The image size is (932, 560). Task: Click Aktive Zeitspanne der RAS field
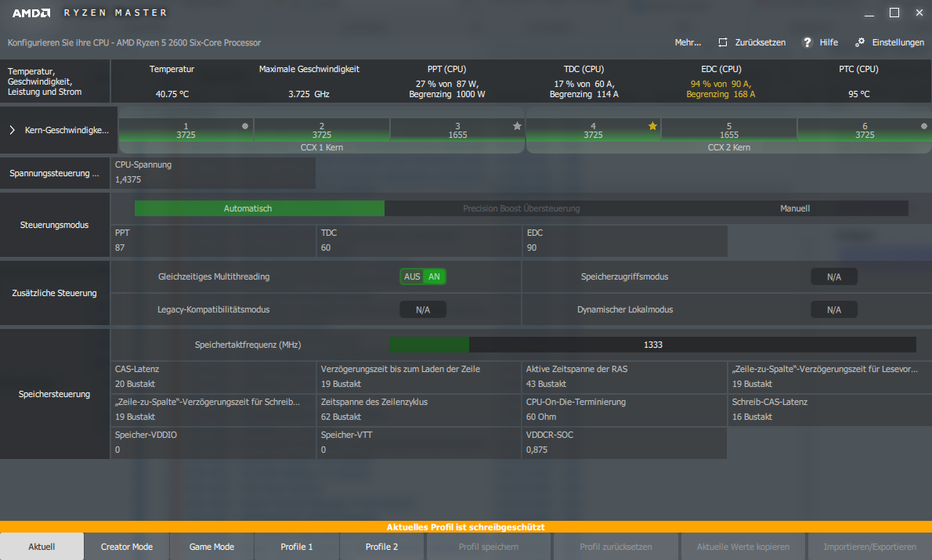point(625,377)
